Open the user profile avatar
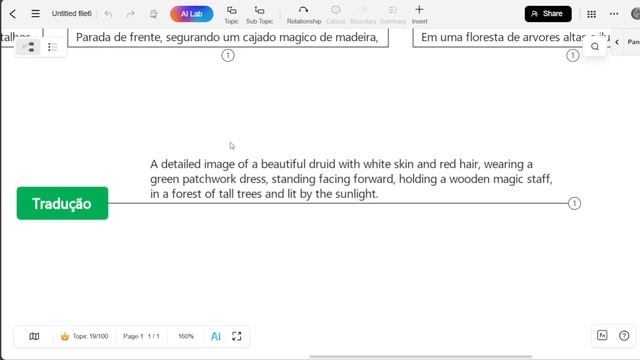 [x=636, y=13]
